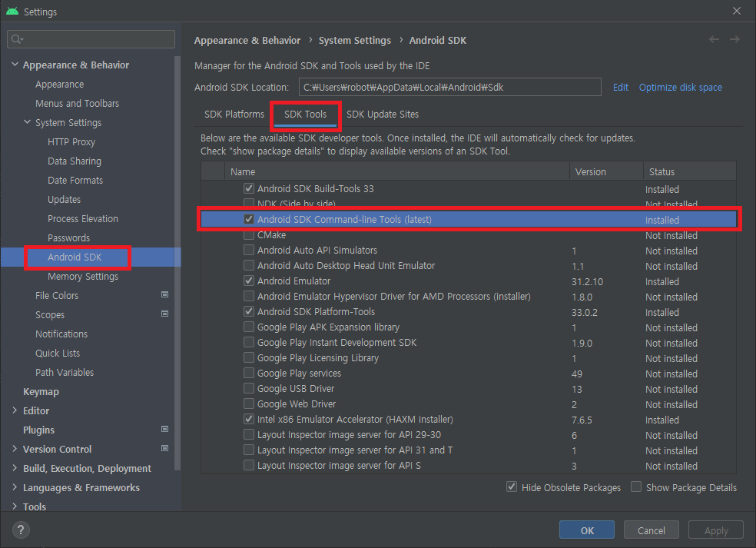This screenshot has width=756, height=548.
Task: Select Quick Lists settings
Action: click(x=58, y=353)
